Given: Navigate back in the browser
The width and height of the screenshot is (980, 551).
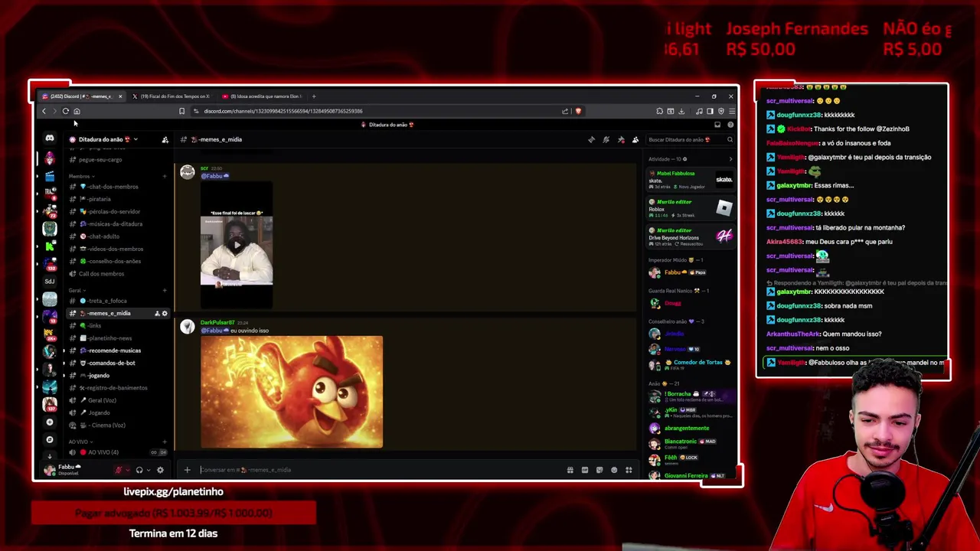Looking at the screenshot, I should point(44,111).
